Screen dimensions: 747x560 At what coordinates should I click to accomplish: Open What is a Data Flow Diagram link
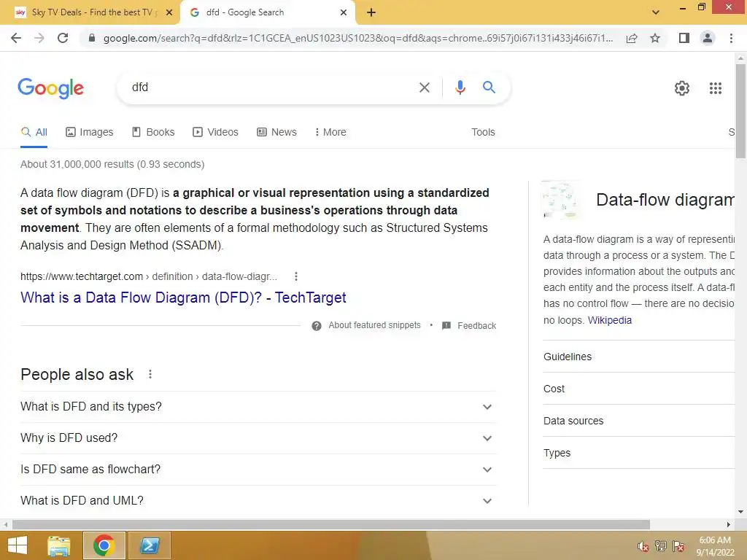(183, 297)
